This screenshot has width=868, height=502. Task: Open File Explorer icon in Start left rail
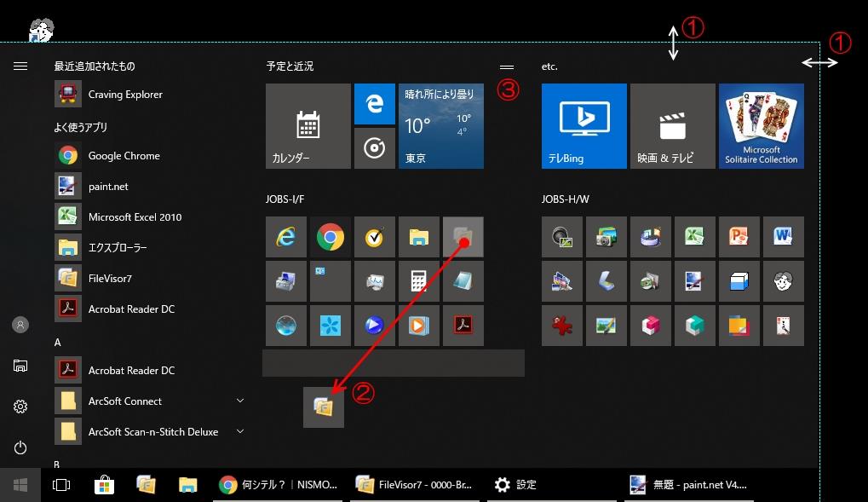pyautogui.click(x=20, y=366)
